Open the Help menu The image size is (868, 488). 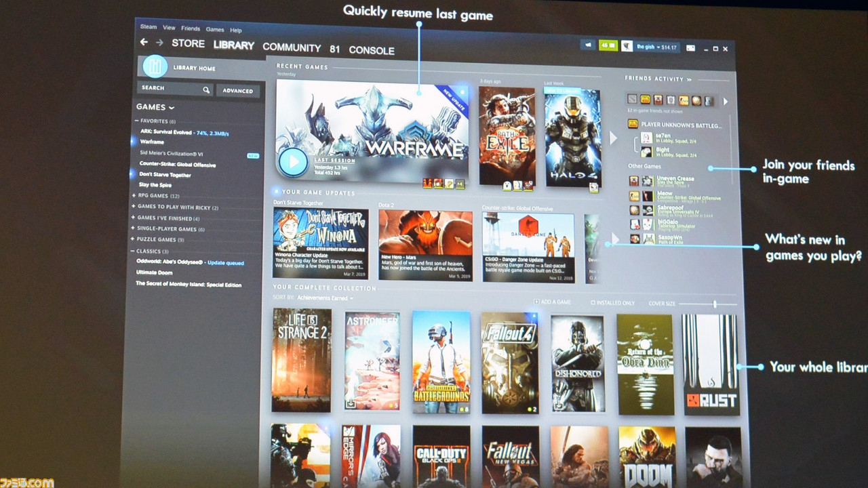[x=235, y=30]
